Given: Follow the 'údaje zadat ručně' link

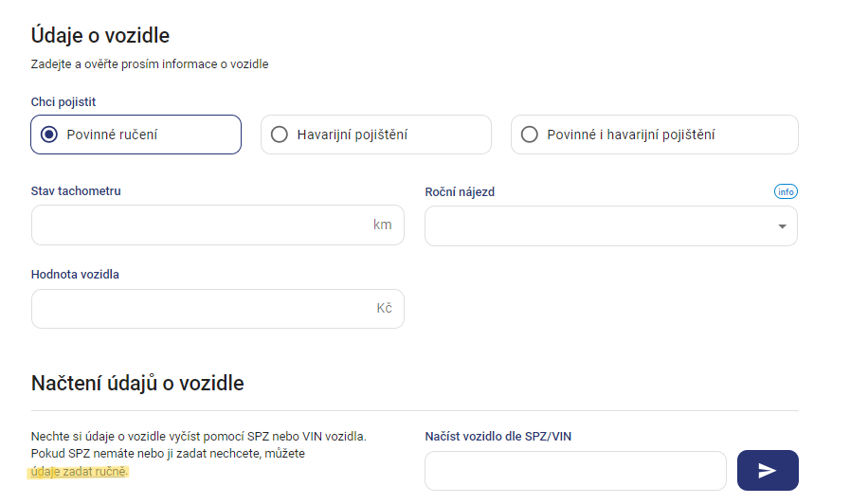Looking at the screenshot, I should point(78,472).
